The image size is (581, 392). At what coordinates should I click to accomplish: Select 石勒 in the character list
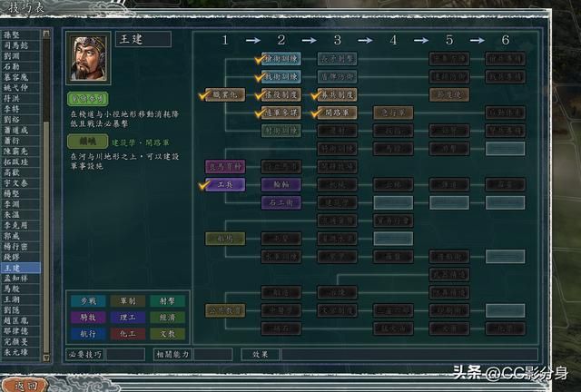pos(20,66)
